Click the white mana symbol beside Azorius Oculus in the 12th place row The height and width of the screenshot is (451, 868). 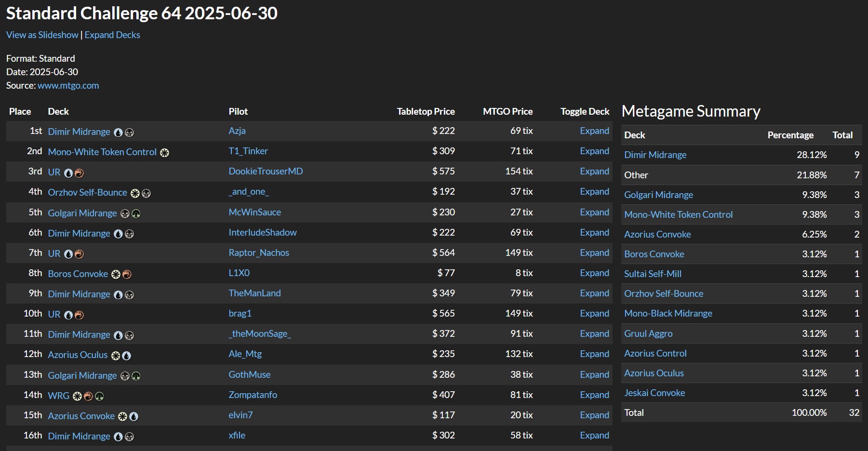[x=115, y=356]
